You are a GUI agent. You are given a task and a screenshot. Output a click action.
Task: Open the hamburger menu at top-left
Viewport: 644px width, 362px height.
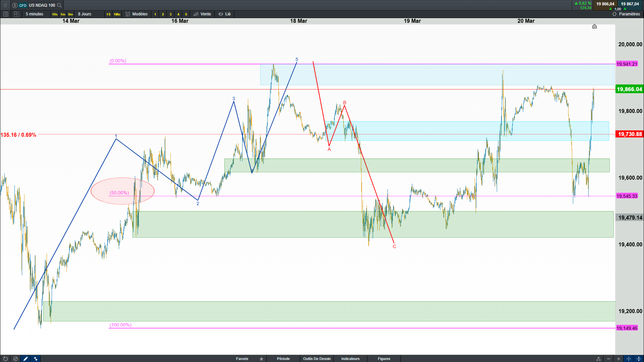tap(5, 5)
